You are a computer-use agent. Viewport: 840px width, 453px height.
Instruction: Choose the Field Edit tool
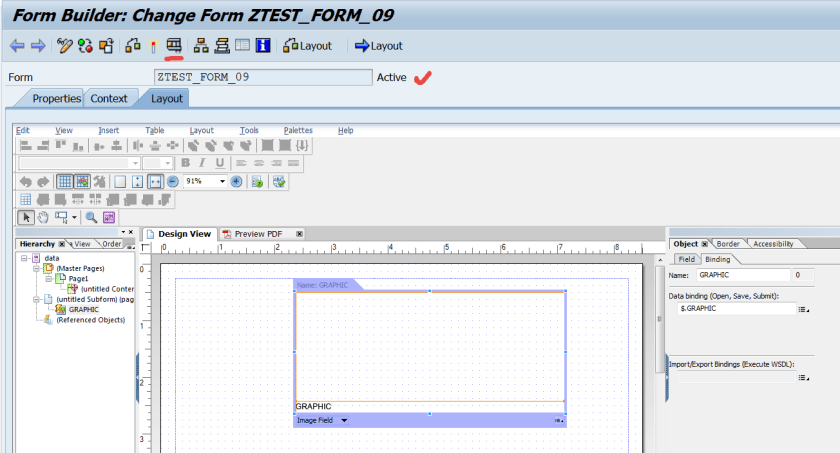tap(61, 217)
